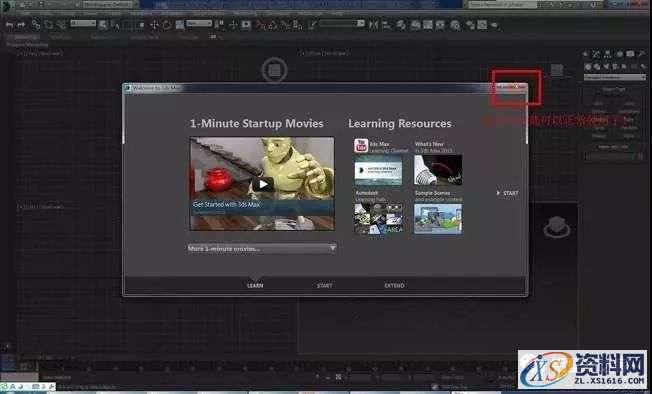Image resolution: width=652 pixels, height=394 pixels.
Task: Open the What's New thumbnail
Action: pos(438,170)
